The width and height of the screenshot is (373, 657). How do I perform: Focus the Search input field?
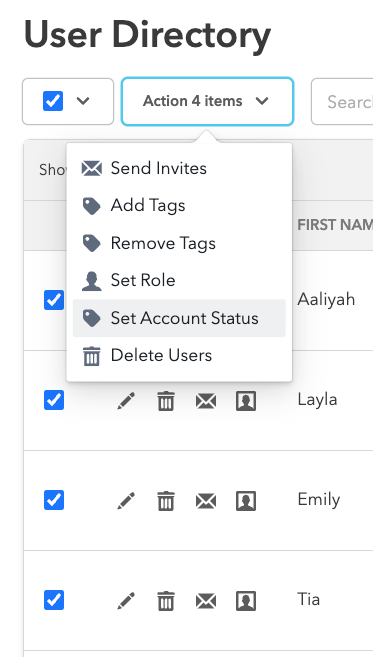(x=342, y=101)
